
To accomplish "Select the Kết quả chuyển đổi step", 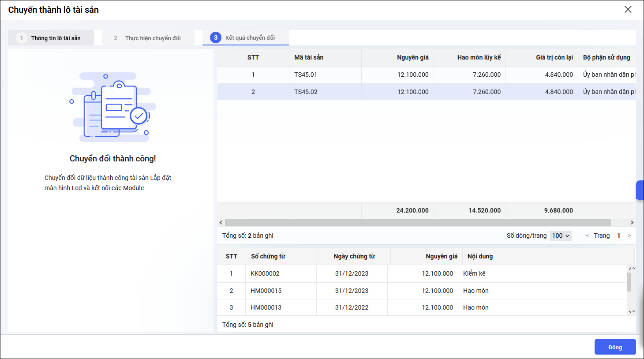I will click(x=246, y=38).
